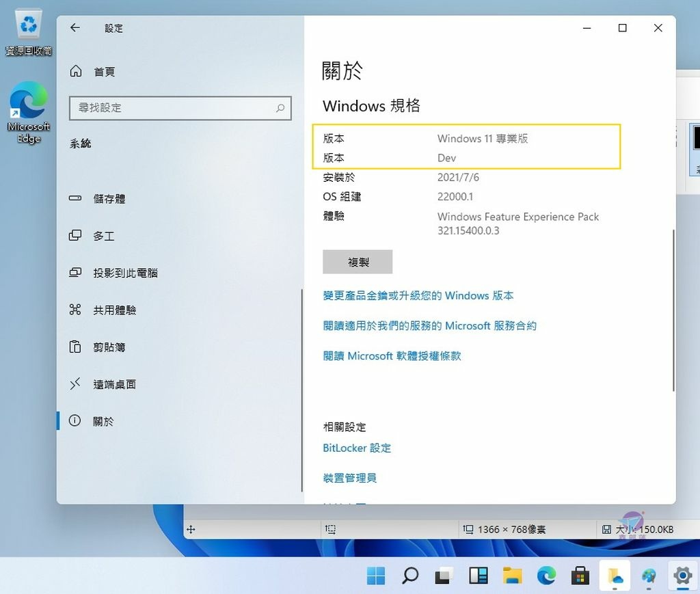
Task: Open the 儲存體 storage settings page
Action: click(97, 199)
